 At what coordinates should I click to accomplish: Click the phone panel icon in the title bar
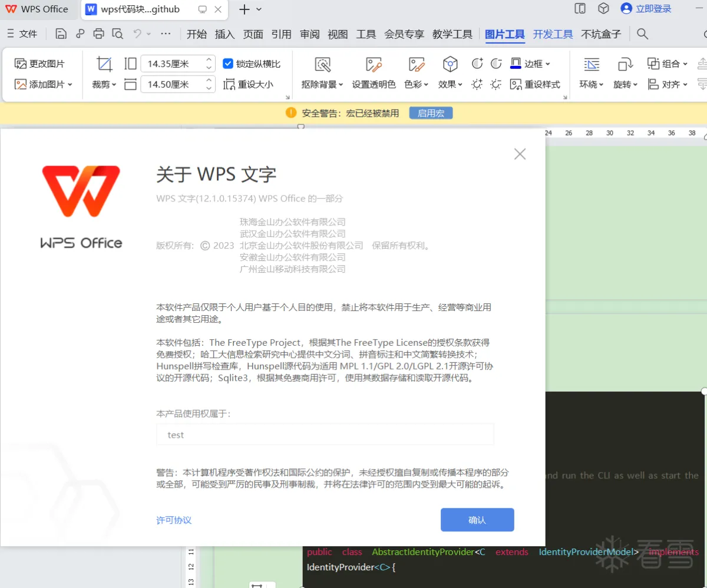(x=580, y=9)
